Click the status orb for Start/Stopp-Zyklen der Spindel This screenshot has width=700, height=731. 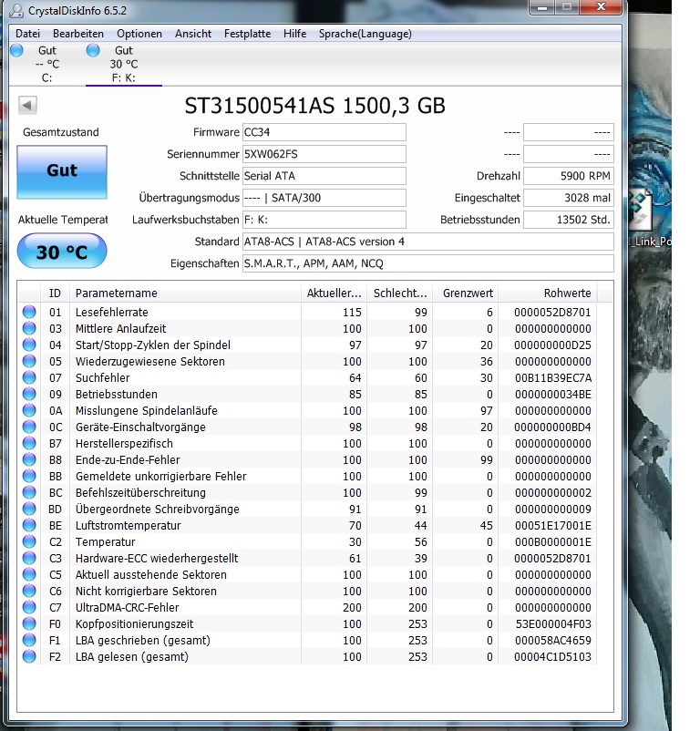(29, 345)
